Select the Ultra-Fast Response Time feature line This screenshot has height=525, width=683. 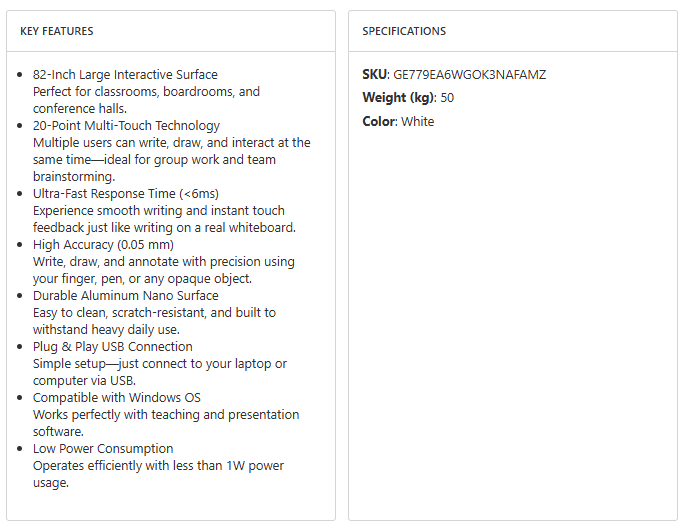tap(125, 194)
